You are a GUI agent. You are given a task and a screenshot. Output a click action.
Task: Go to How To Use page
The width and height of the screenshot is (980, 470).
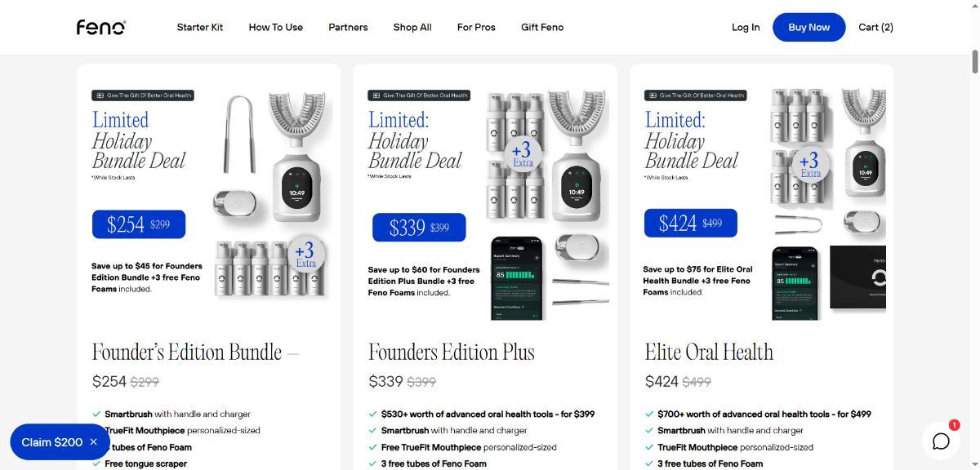[276, 28]
